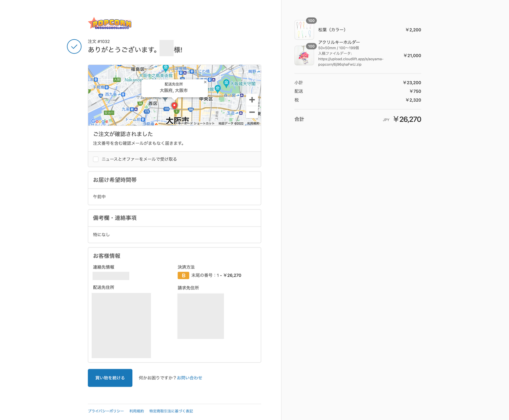Click the Google logo on the map
The width and height of the screenshot is (509, 420).
[100, 121]
